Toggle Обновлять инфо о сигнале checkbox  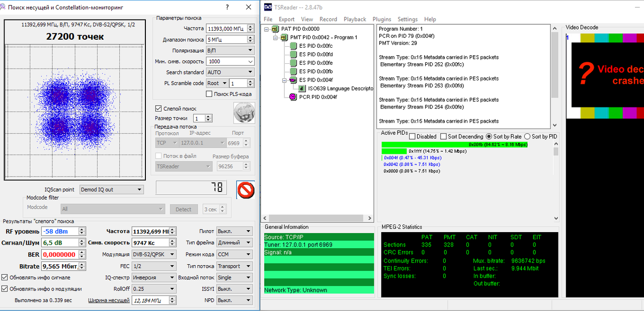[5, 277]
